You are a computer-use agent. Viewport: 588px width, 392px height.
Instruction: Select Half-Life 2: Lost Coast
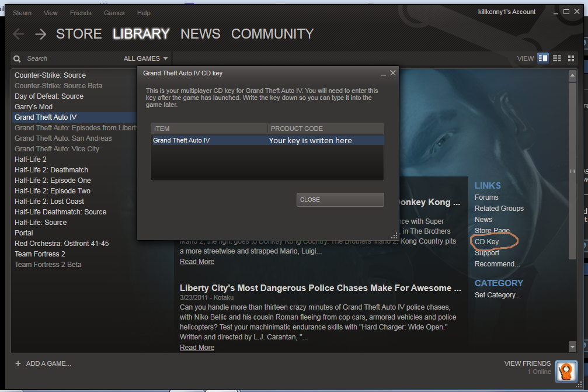(x=49, y=201)
